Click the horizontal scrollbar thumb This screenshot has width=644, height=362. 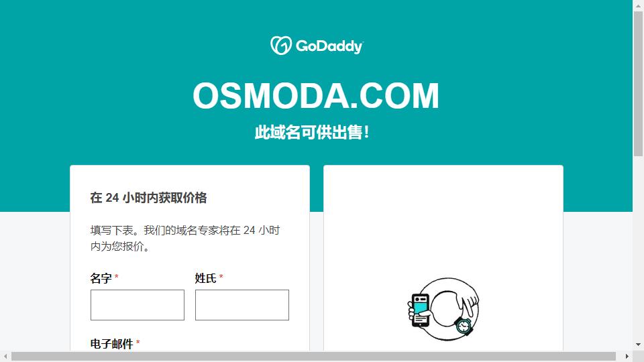click(x=313, y=356)
